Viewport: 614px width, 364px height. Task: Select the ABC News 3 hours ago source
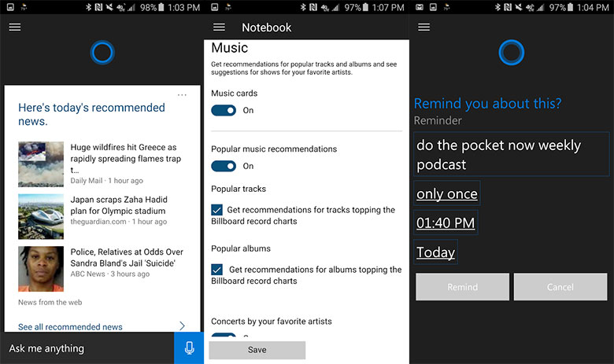coord(110,274)
